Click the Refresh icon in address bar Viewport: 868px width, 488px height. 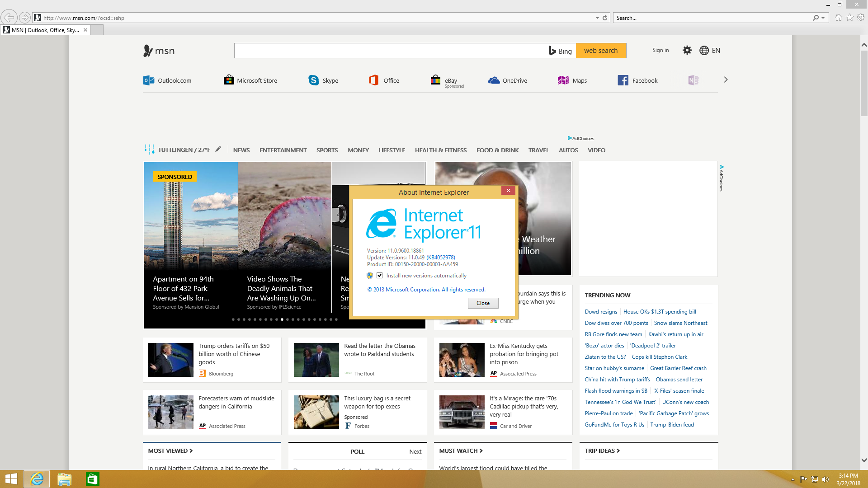click(x=605, y=18)
